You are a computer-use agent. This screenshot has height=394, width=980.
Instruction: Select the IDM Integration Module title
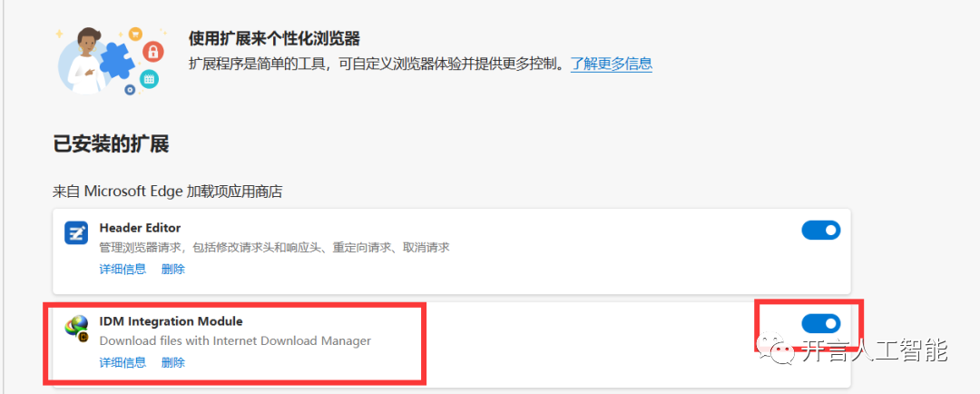click(171, 321)
